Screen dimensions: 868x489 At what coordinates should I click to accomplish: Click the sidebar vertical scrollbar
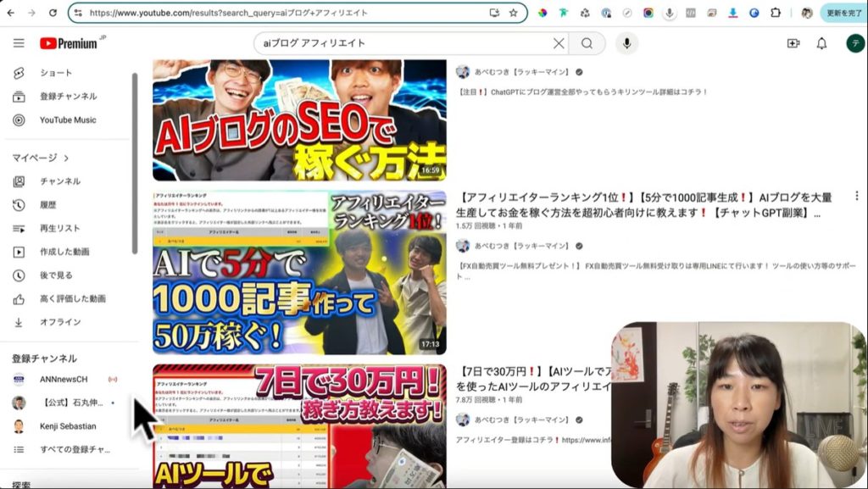(134, 161)
